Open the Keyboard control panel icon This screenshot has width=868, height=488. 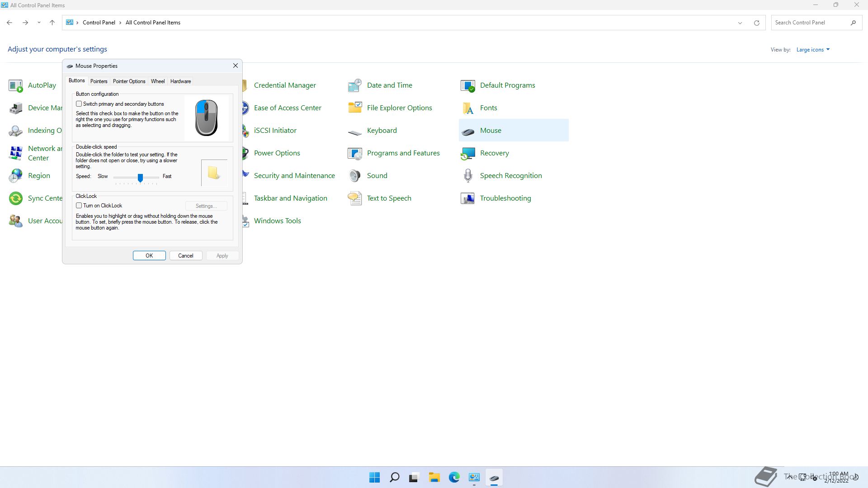point(355,131)
